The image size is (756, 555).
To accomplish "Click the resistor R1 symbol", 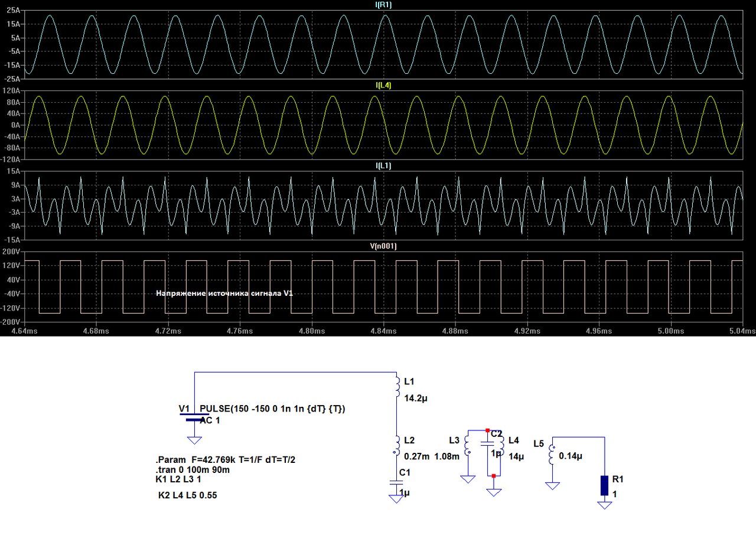I will 604,484.
